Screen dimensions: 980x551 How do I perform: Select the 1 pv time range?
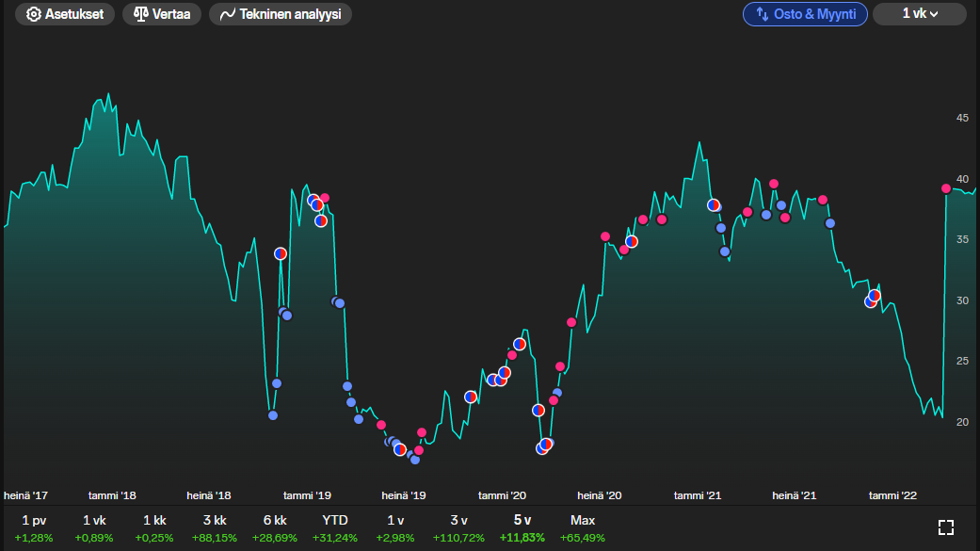point(34,528)
